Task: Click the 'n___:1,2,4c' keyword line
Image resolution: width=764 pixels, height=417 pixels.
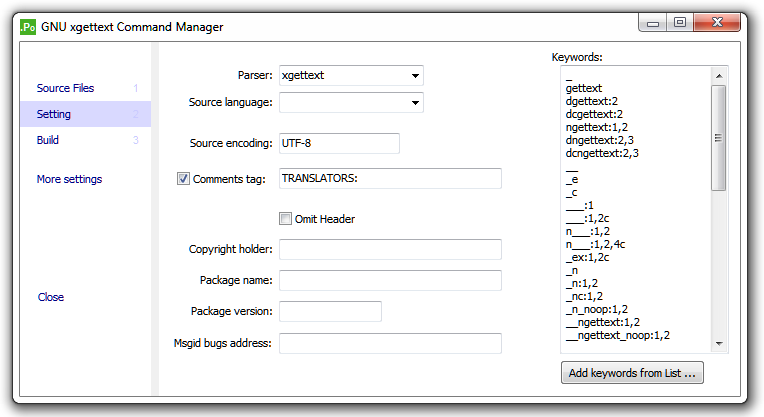Action: coord(595,244)
